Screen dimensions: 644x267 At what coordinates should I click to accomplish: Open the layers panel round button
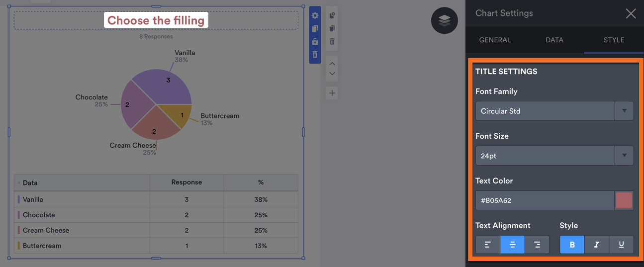tap(445, 20)
